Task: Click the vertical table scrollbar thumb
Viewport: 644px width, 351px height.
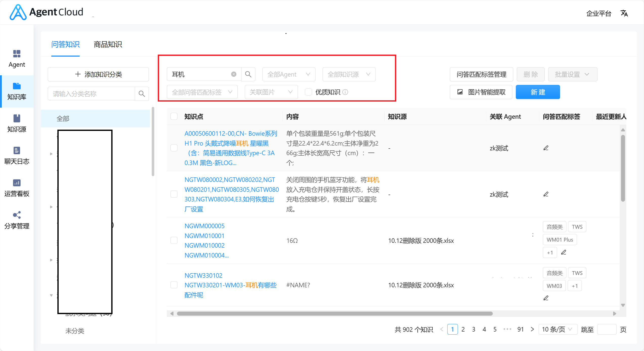Action: tap(623, 168)
